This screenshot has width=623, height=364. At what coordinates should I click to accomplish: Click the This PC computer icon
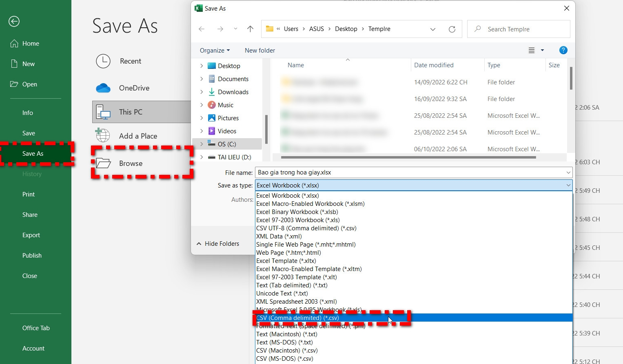[x=103, y=112]
